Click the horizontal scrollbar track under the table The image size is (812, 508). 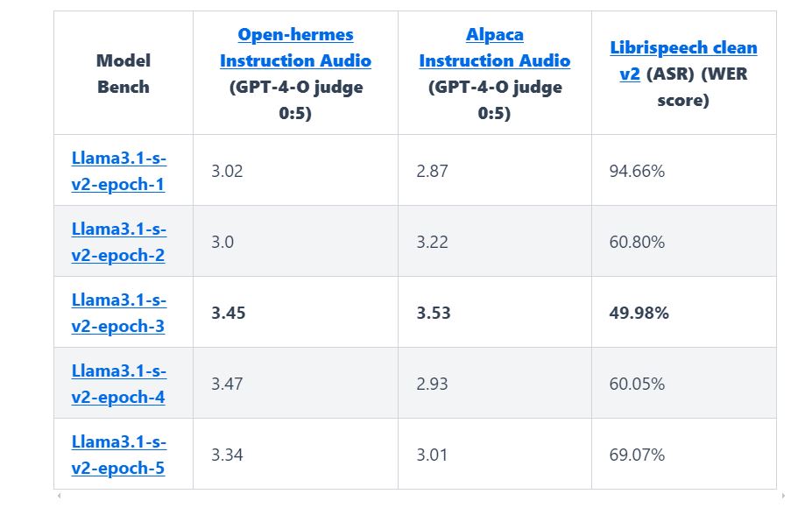420,497
